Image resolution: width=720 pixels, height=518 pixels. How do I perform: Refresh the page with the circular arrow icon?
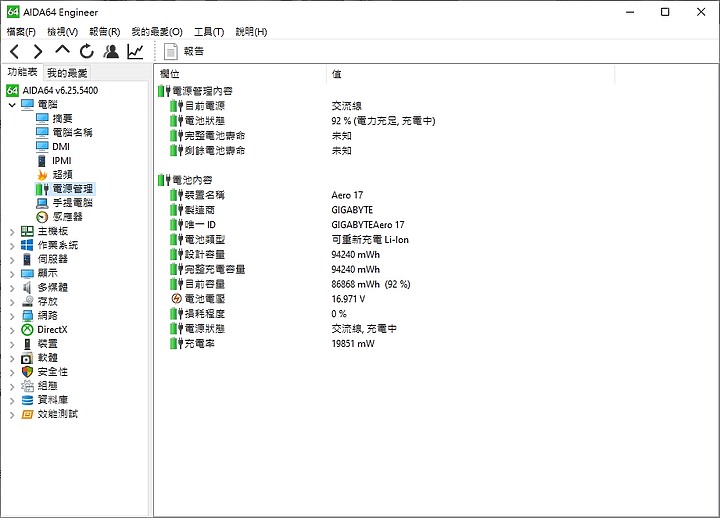(87, 51)
